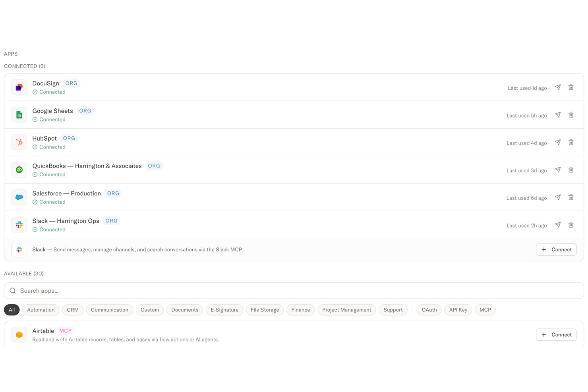
Task: Click the Slack MCP suggestion logo icon
Action: [x=19, y=250]
